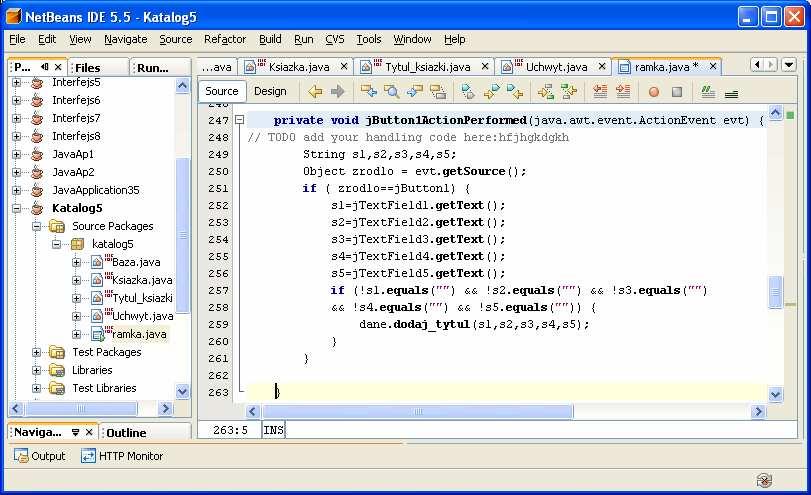Switch to the Run... panel tab
Image resolution: width=811 pixels, height=495 pixels.
153,67
